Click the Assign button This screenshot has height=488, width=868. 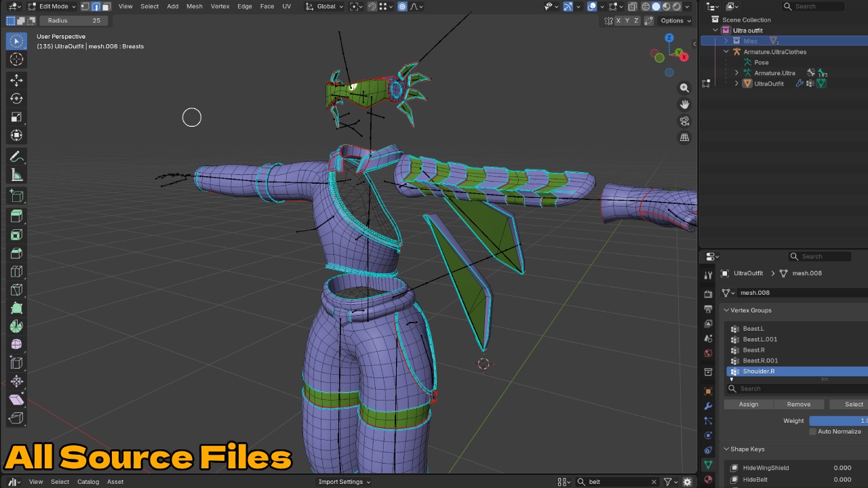pos(749,405)
